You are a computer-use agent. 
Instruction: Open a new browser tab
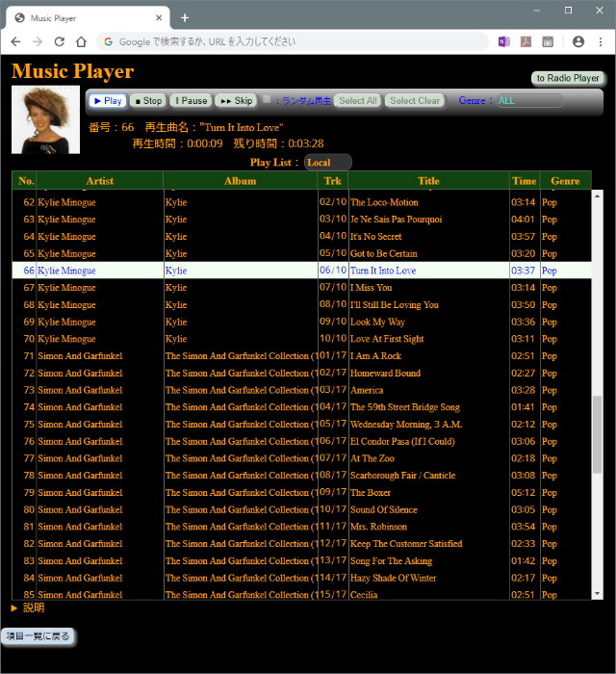point(185,17)
